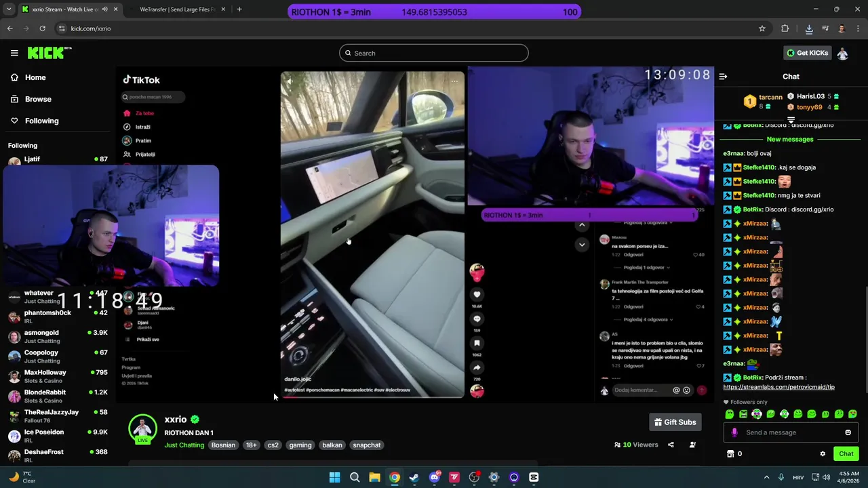Open MaxHolloway channel in Following list
Screen dimensions: 868x488
click(x=58, y=376)
